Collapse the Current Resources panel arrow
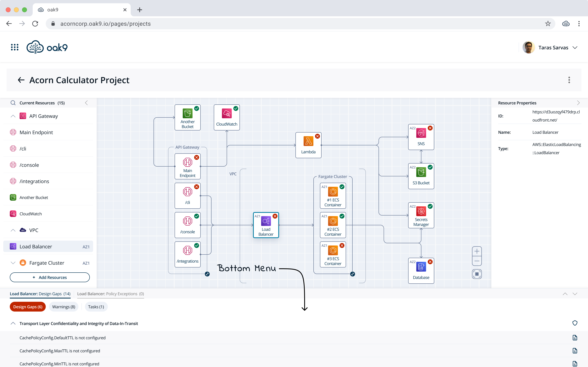 tap(87, 103)
